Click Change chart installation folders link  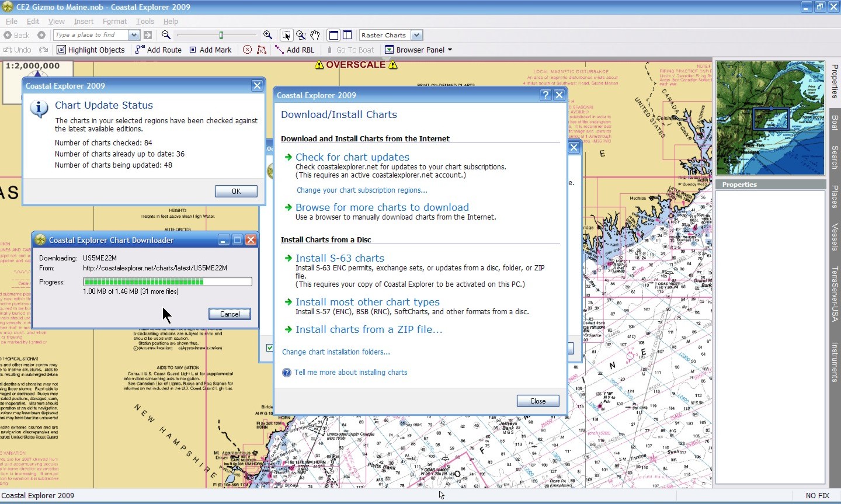[x=336, y=352]
